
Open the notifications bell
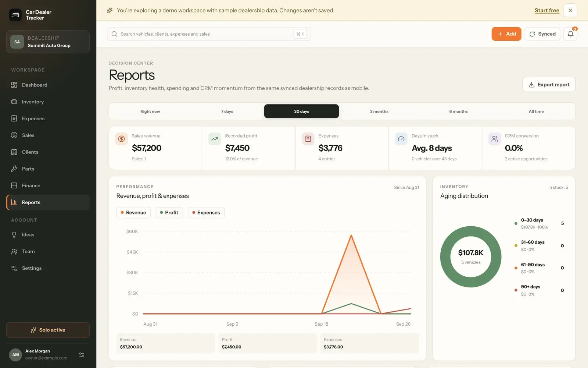[570, 34]
